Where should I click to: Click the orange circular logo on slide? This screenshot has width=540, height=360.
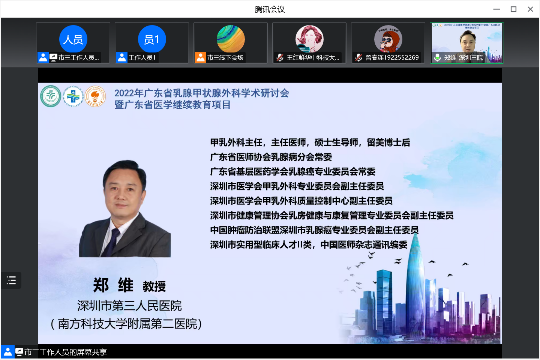tap(95, 96)
